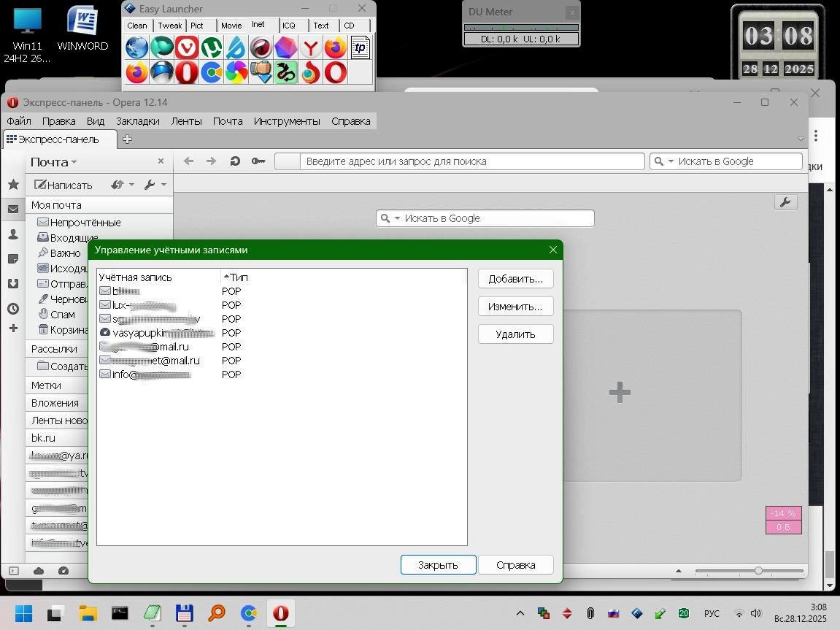Switch to the Tweak tab in Easy Launcher
840x630 pixels.
[169, 26]
